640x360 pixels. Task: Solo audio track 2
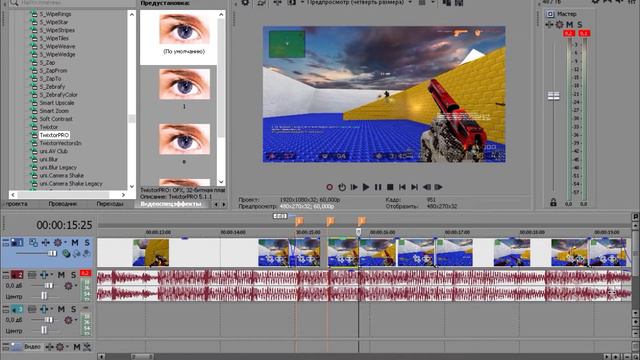click(x=73, y=275)
